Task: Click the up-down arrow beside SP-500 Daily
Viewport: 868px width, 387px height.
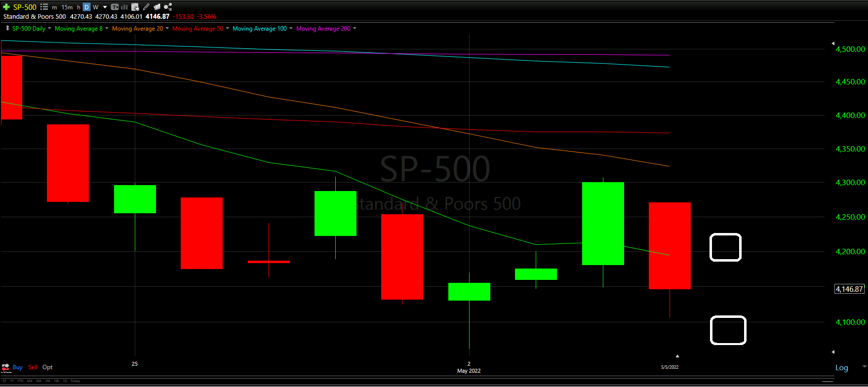Action: pyautogui.click(x=7, y=28)
